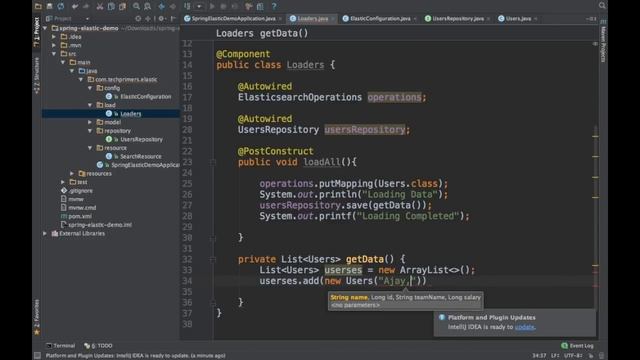Switch to Users.java tab

pyautogui.click(x=518, y=18)
